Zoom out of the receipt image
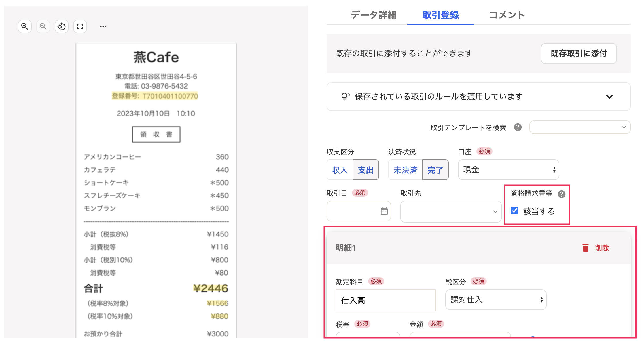 43,26
